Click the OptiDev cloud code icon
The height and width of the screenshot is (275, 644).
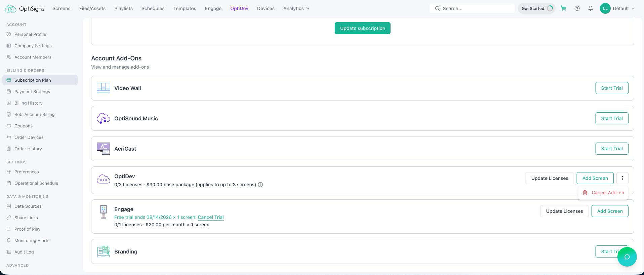(x=104, y=179)
